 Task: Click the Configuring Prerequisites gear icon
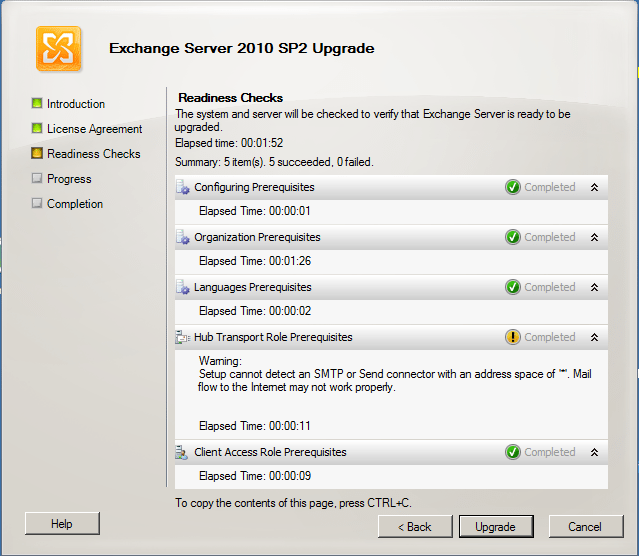[x=183, y=187]
